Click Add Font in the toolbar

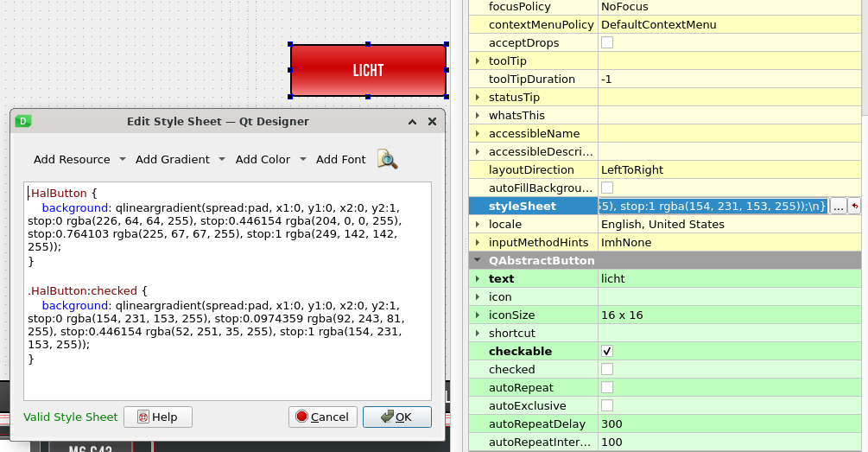(340, 160)
